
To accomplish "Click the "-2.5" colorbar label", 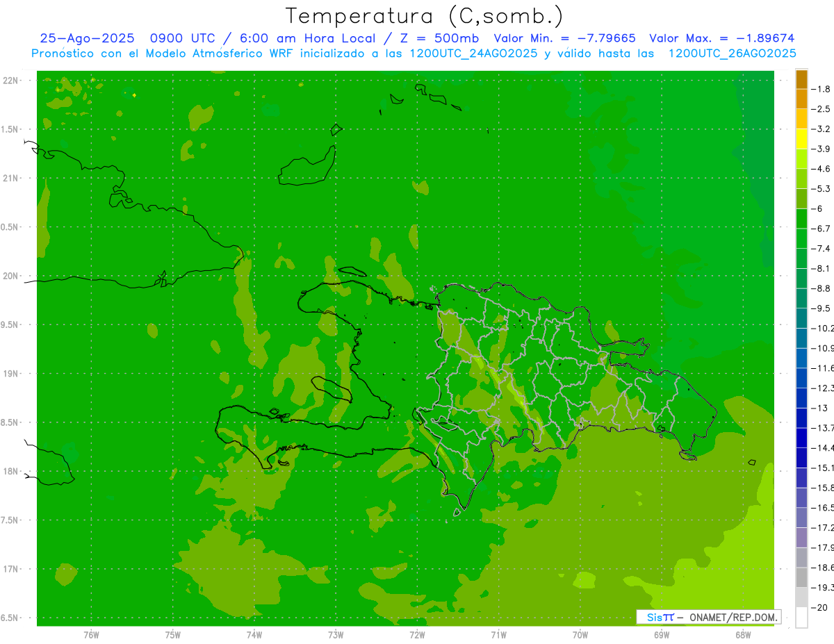I will (x=821, y=109).
